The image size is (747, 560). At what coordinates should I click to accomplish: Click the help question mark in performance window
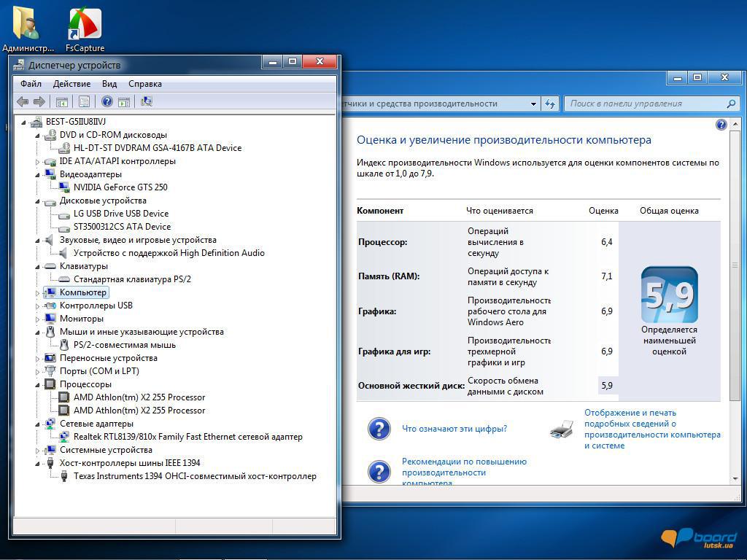coord(721,125)
